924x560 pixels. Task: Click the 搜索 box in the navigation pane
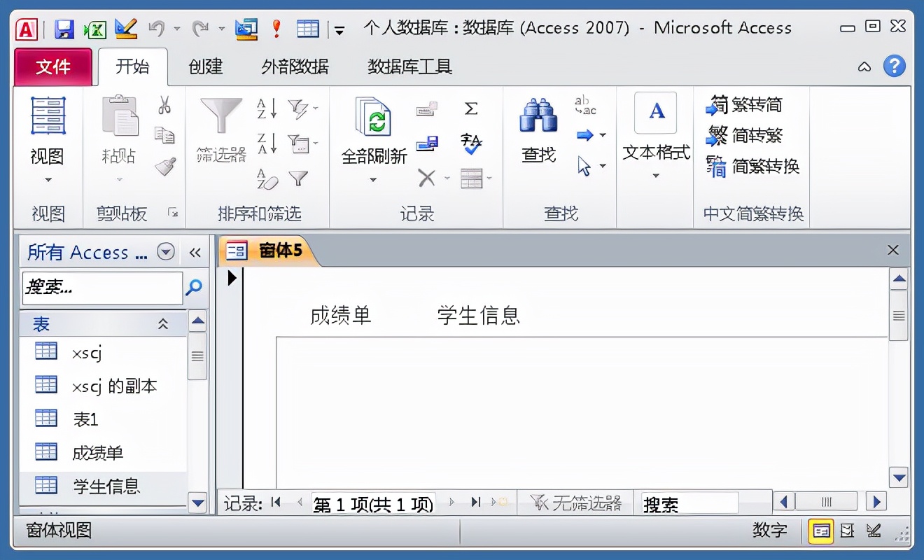pos(101,288)
